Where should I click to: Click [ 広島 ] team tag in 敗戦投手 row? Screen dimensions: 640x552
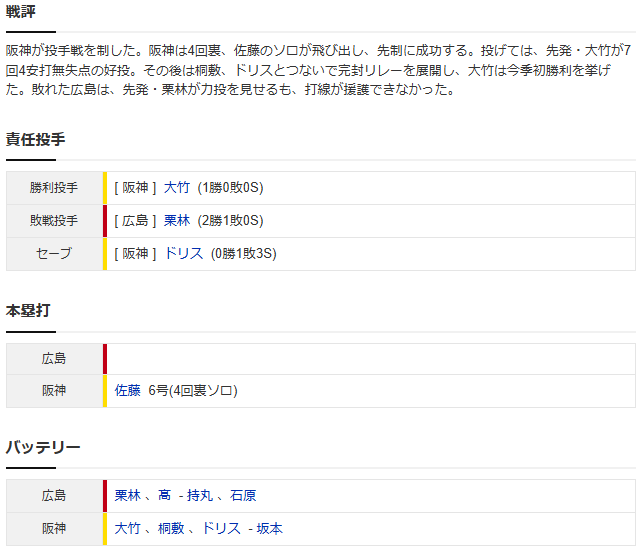(136, 221)
